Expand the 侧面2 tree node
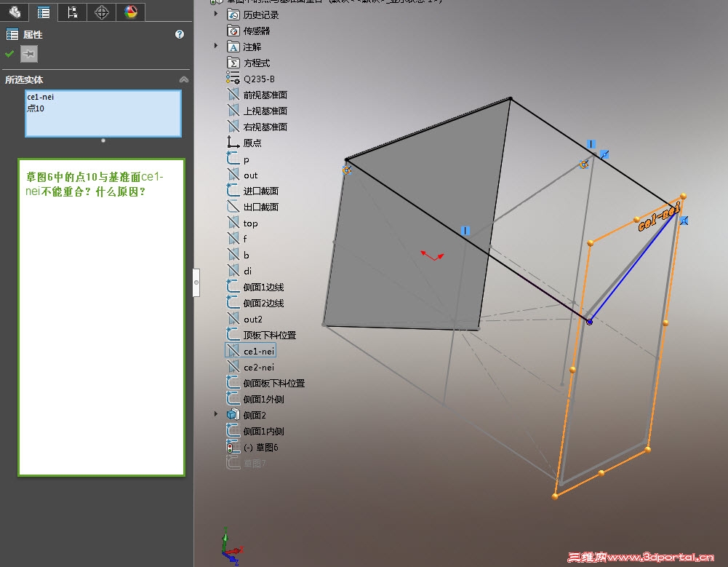This screenshot has height=567, width=728. (216, 413)
